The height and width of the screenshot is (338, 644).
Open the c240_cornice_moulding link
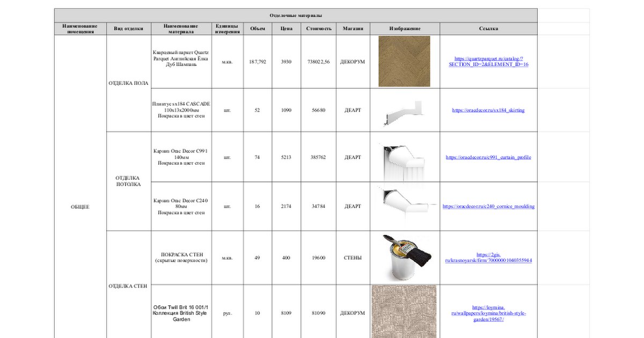click(488, 206)
